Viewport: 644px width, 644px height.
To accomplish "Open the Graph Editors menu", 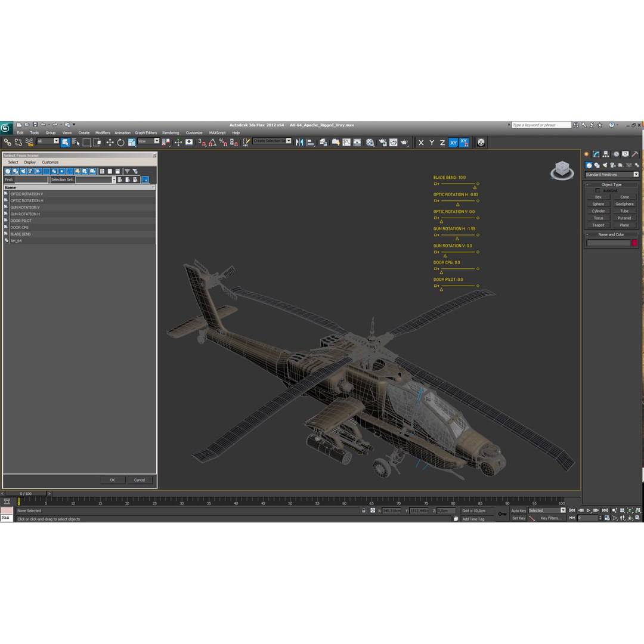I will [146, 132].
